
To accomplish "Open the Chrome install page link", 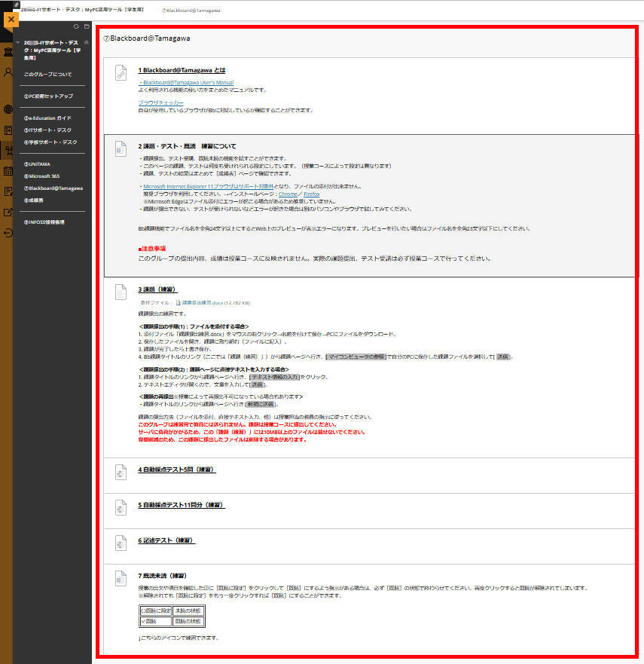I will click(288, 194).
